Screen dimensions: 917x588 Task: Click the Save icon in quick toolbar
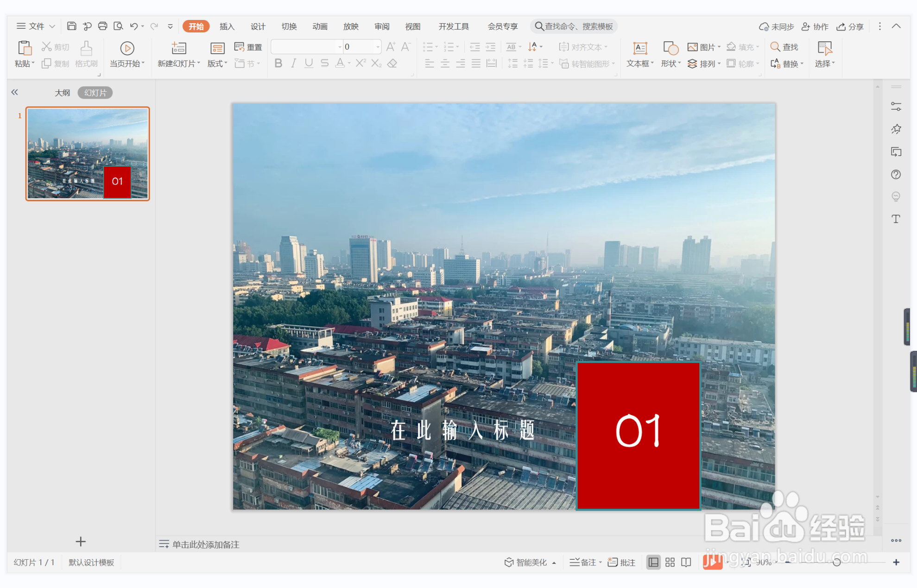pos(71,26)
